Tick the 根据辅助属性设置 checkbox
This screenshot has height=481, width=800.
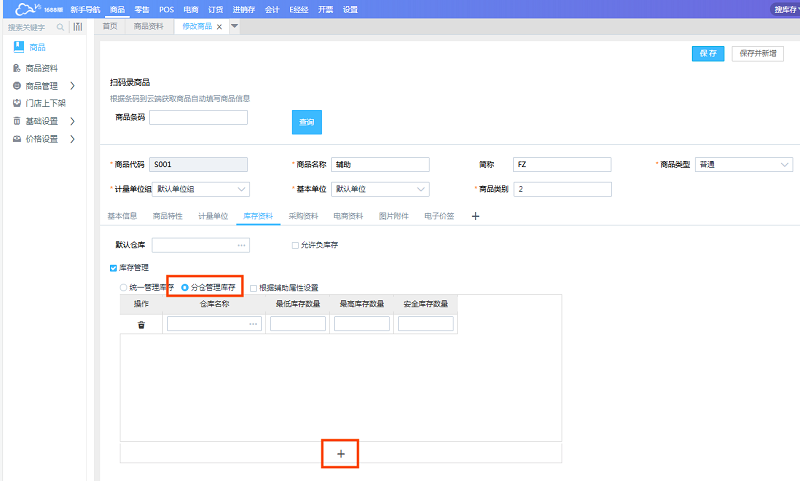coord(253,288)
